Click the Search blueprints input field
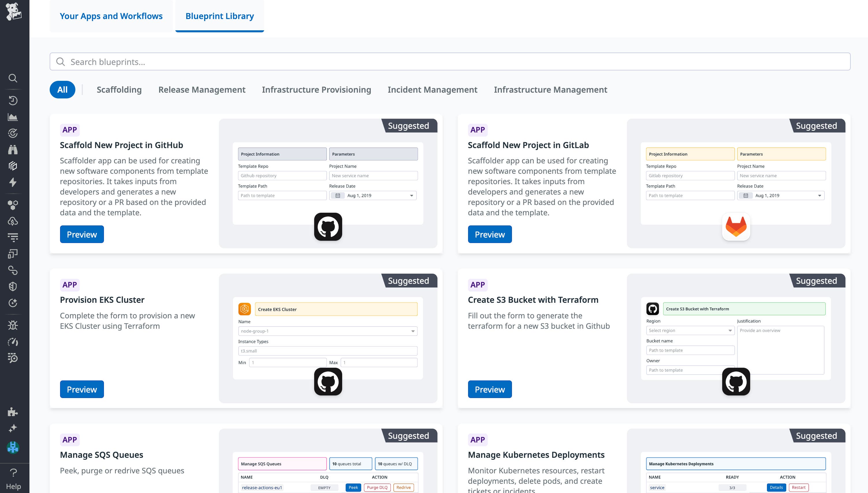This screenshot has width=868, height=493. click(237, 62)
